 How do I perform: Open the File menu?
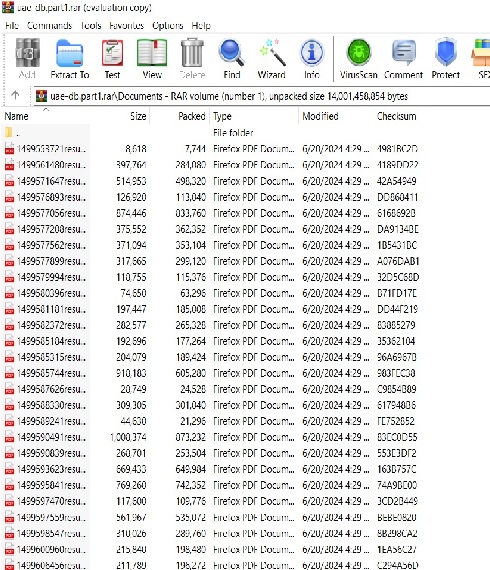(x=12, y=25)
